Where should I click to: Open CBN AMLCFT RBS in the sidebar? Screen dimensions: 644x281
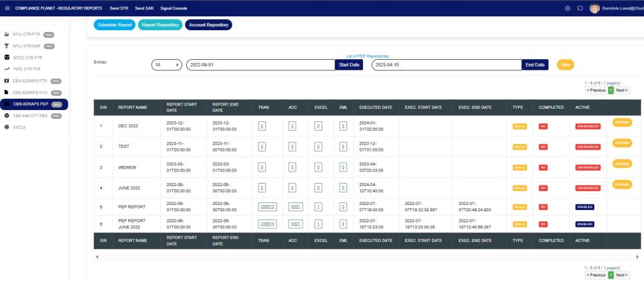click(x=30, y=116)
